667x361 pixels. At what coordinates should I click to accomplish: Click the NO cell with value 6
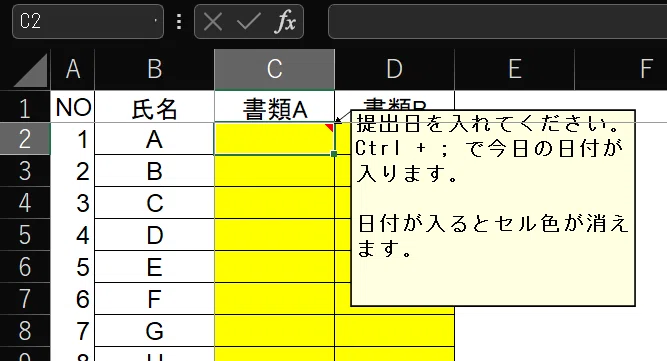click(x=73, y=298)
